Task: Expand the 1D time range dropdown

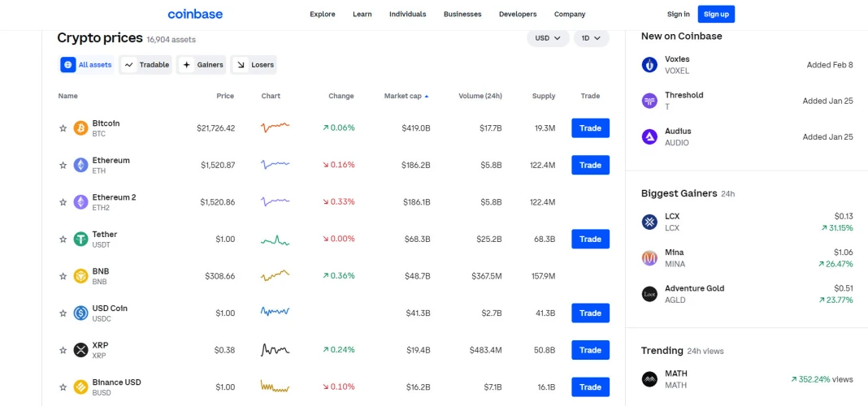Action: click(591, 38)
